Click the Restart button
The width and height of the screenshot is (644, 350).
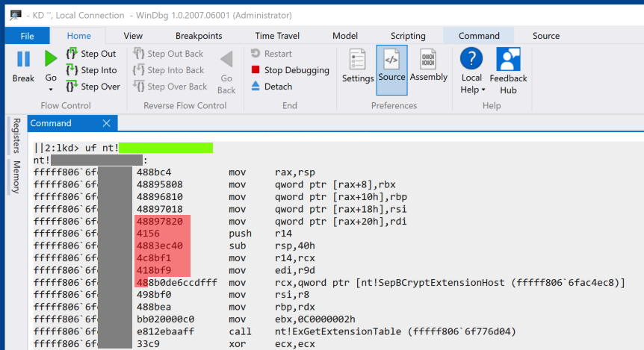coord(271,54)
